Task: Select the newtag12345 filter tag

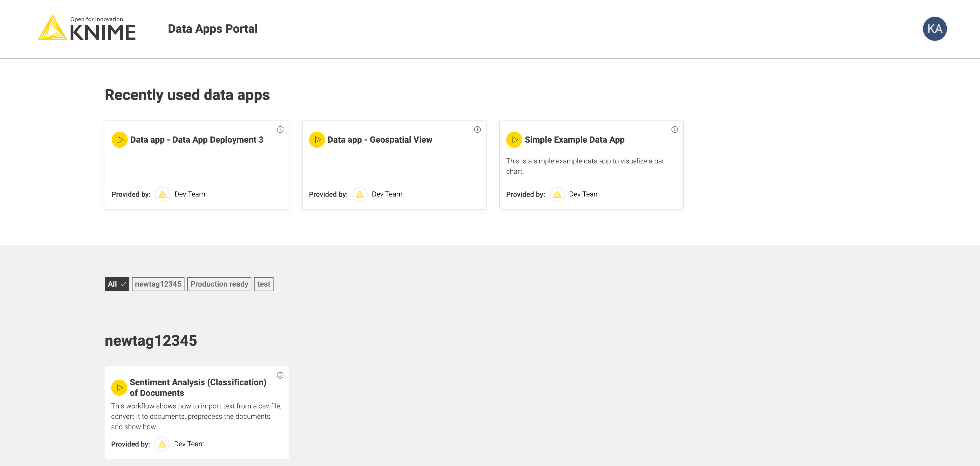Action: coord(158,284)
